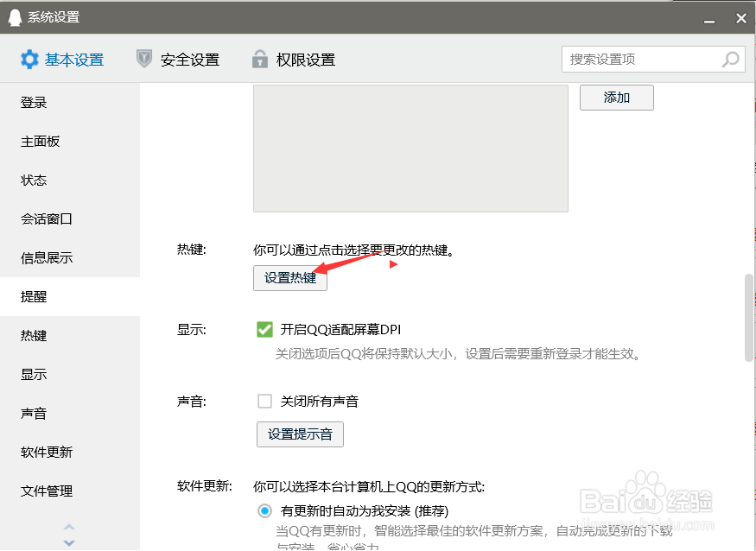Enable 关闭所有声音 checkbox
Screen dimensions: 756x551
(264, 401)
